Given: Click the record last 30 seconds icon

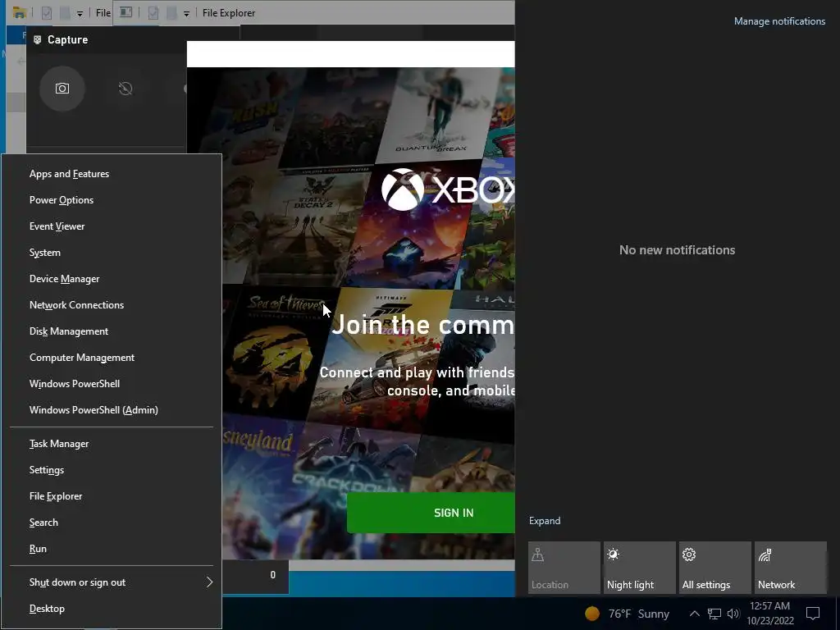Looking at the screenshot, I should click(126, 89).
